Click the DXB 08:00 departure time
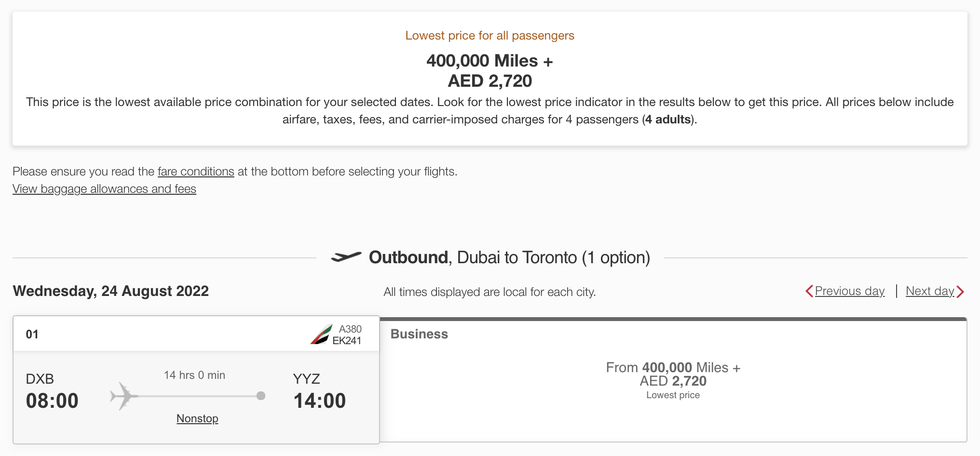The width and height of the screenshot is (980, 456). point(52,401)
